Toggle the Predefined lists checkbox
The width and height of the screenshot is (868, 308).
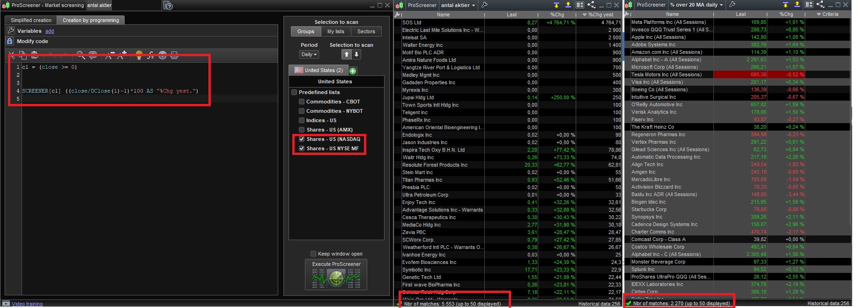pyautogui.click(x=294, y=92)
